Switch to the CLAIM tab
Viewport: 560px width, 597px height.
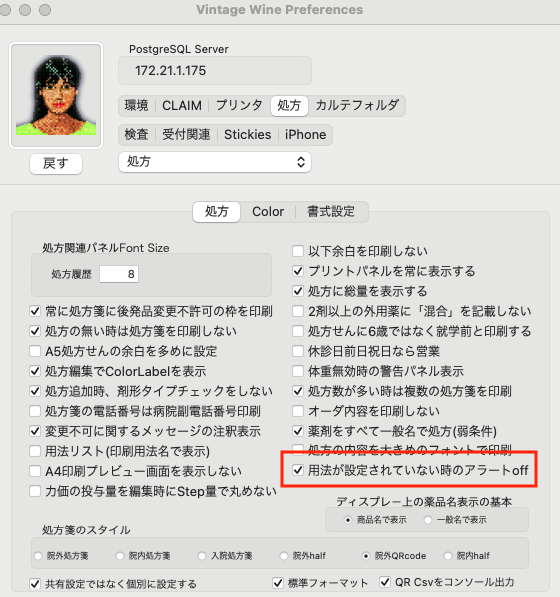coord(182,105)
